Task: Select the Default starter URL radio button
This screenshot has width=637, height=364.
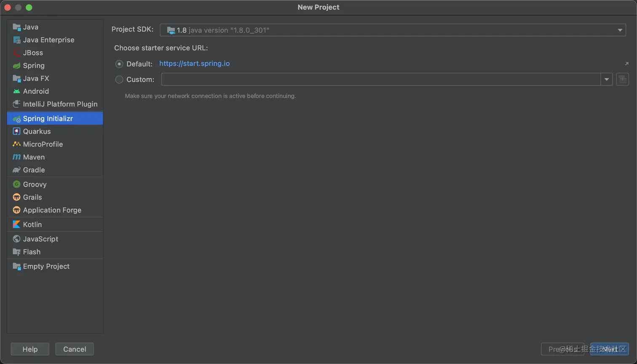Action: click(x=119, y=64)
